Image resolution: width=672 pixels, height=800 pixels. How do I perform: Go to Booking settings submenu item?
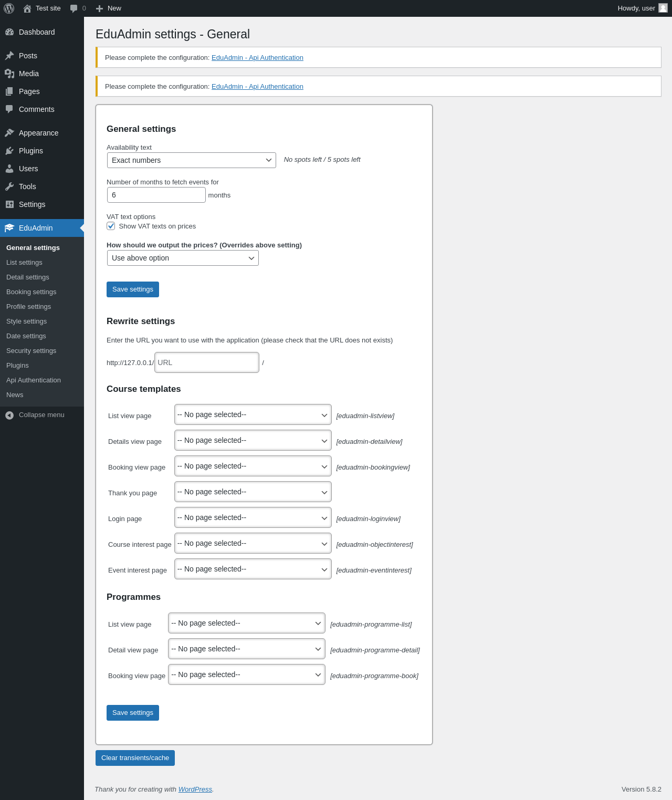31,292
